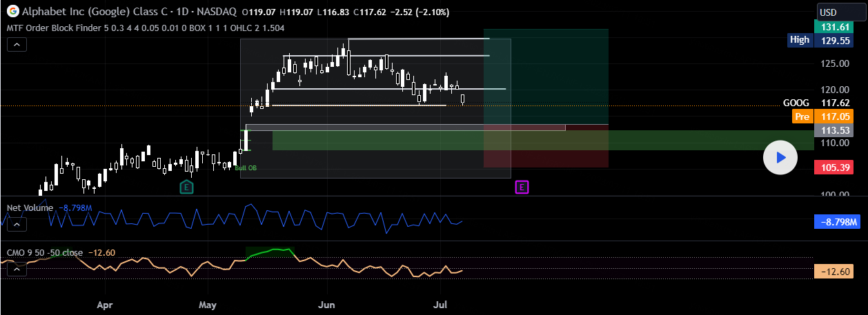
Task: Click the 117.62 last price label
Action: pos(834,103)
